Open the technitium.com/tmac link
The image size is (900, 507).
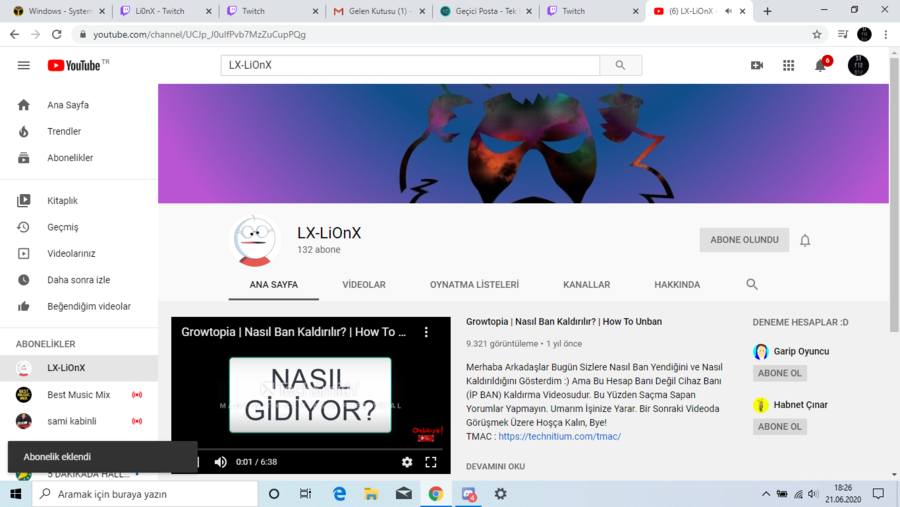coord(560,436)
